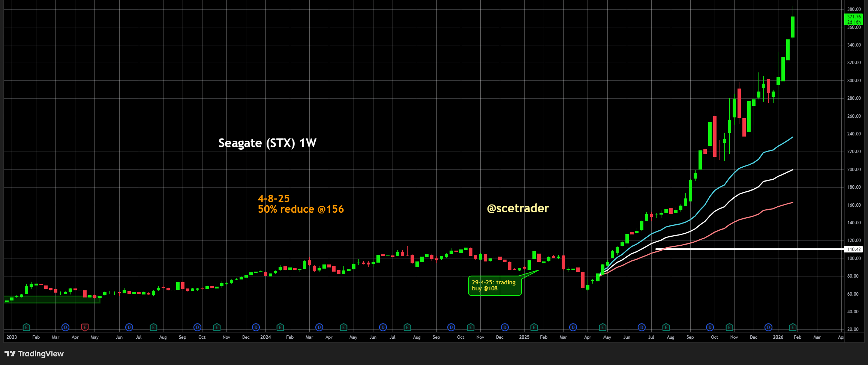868x365 pixels.
Task: Select the green rectangle drawing at bottom left
Action: [52, 299]
